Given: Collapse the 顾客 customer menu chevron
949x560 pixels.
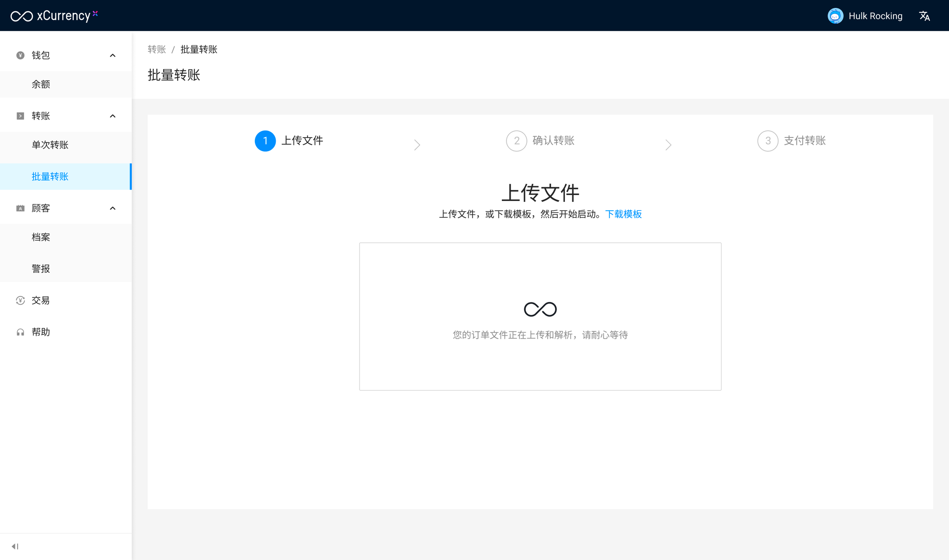Looking at the screenshot, I should click(113, 208).
